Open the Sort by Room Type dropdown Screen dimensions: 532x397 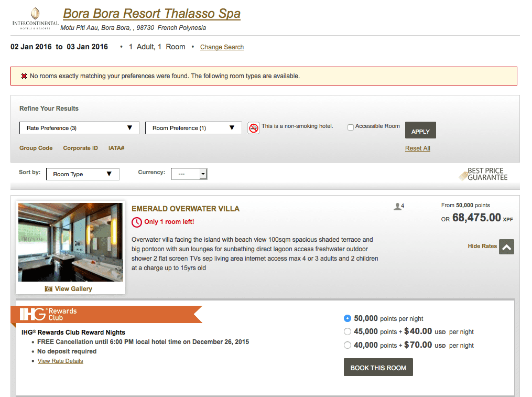click(x=82, y=174)
